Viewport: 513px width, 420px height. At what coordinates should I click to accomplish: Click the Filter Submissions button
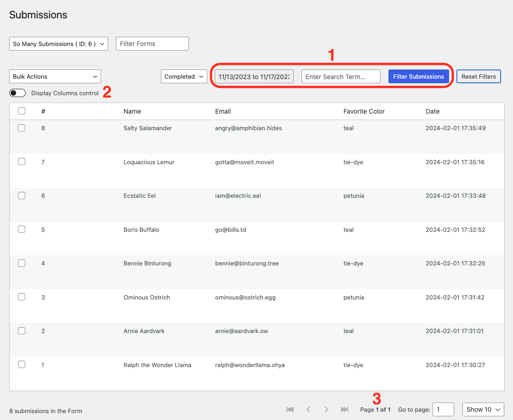[418, 76]
